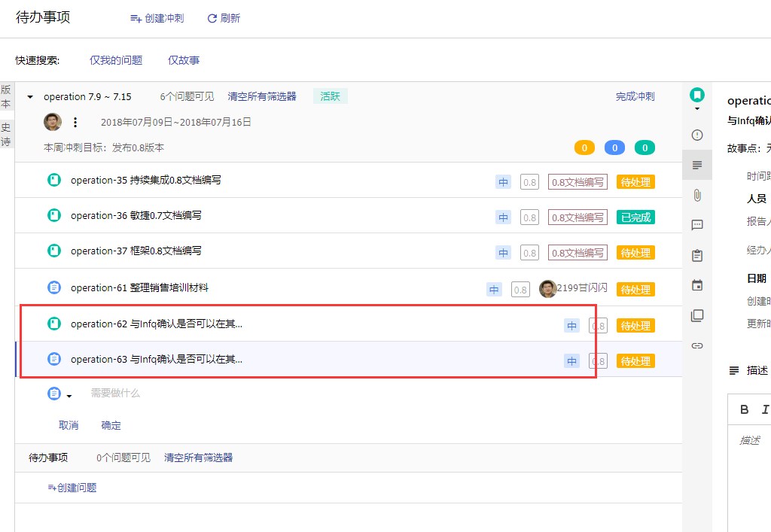This screenshot has width=771, height=532.
Task: Click the orange 0 count badge
Action: click(584, 147)
